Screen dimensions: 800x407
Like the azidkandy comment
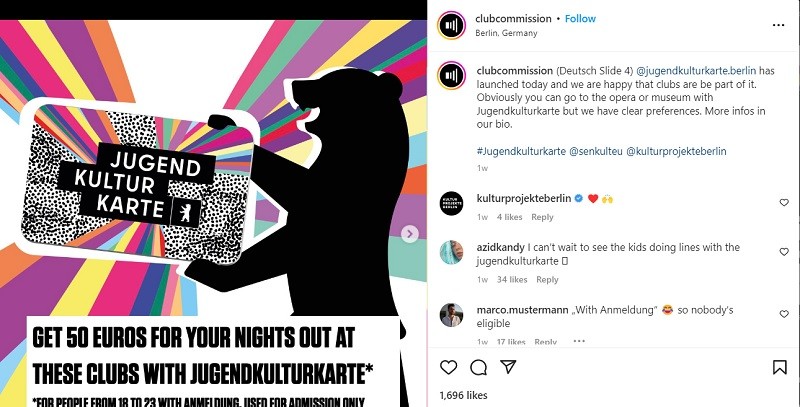pos(784,251)
